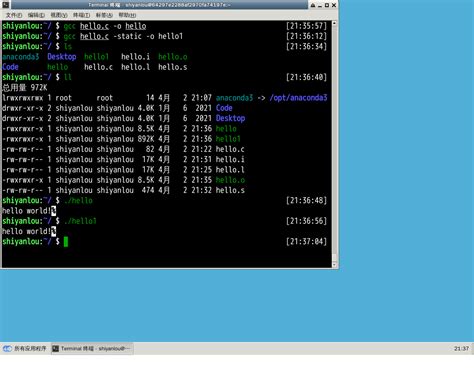Close the Terminal window
The height and width of the screenshot is (368, 474).
click(334, 5)
